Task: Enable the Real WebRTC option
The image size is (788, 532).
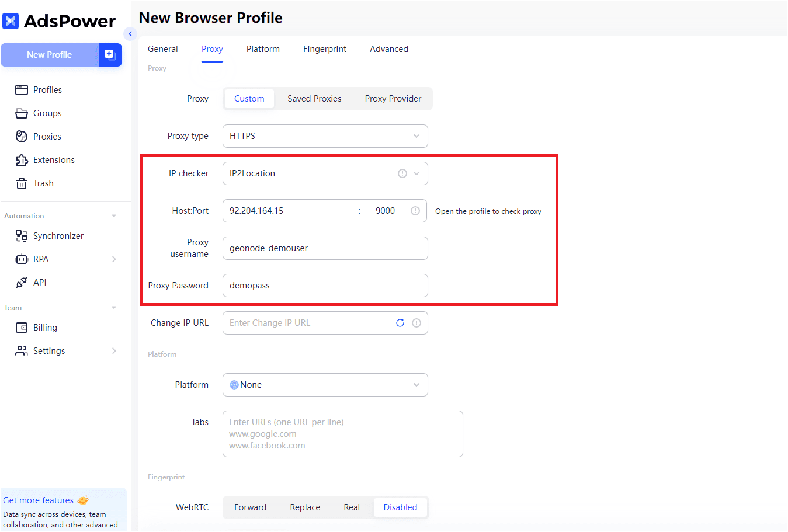Action: [x=352, y=507]
